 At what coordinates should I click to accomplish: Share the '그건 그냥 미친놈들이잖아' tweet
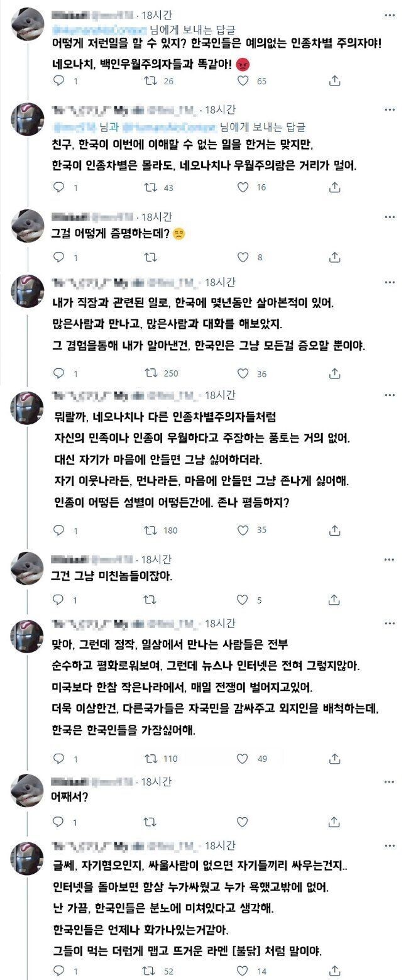335,600
